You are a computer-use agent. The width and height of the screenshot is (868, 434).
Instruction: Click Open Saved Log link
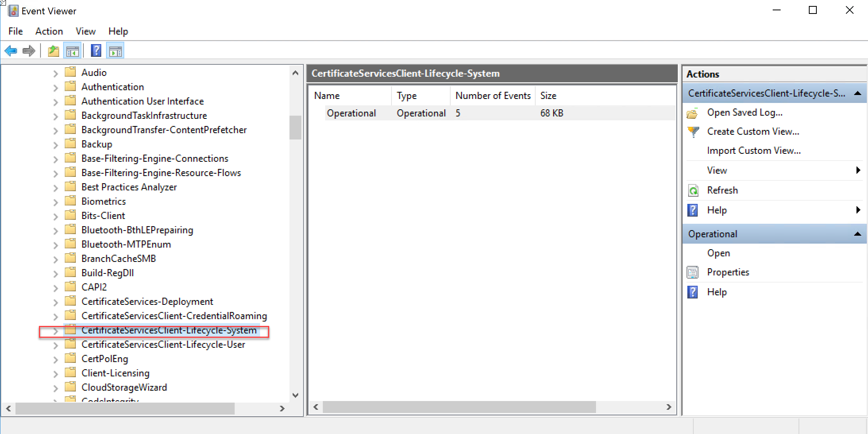click(745, 112)
